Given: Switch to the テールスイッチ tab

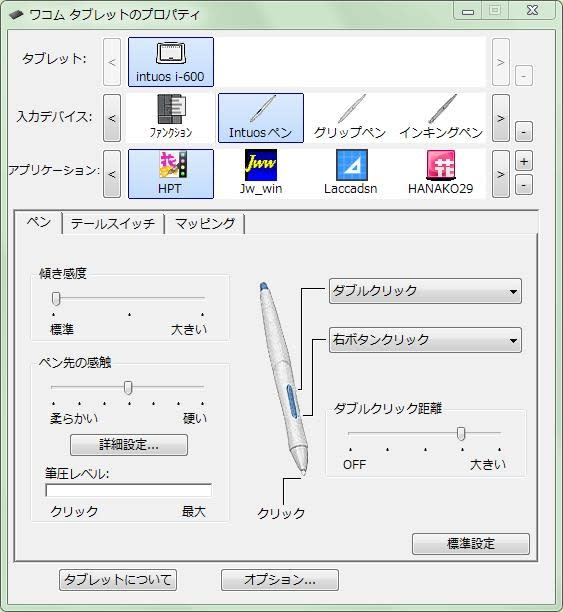Looking at the screenshot, I should (113, 224).
